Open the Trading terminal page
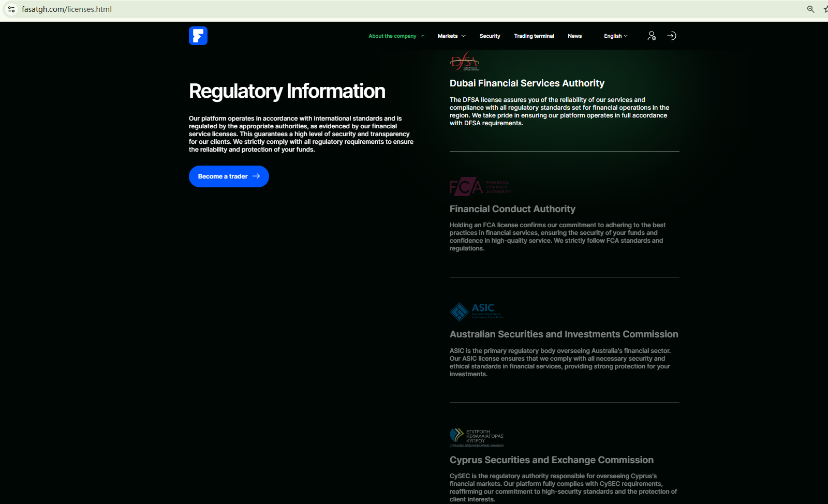 tap(534, 36)
